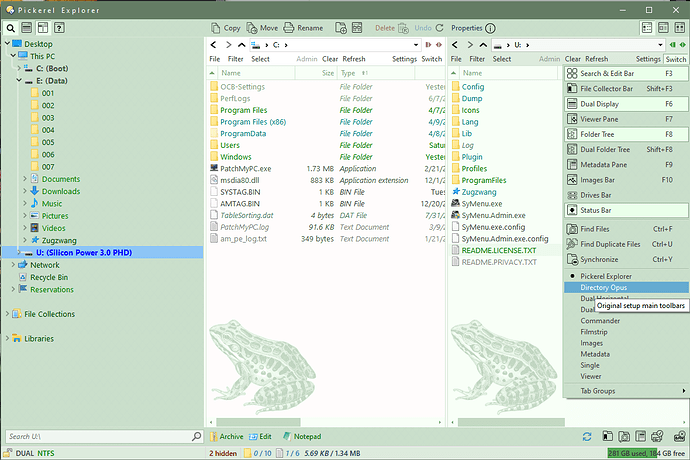
Task: Toggle the Search & Edit Bar option
Action: coord(626,74)
